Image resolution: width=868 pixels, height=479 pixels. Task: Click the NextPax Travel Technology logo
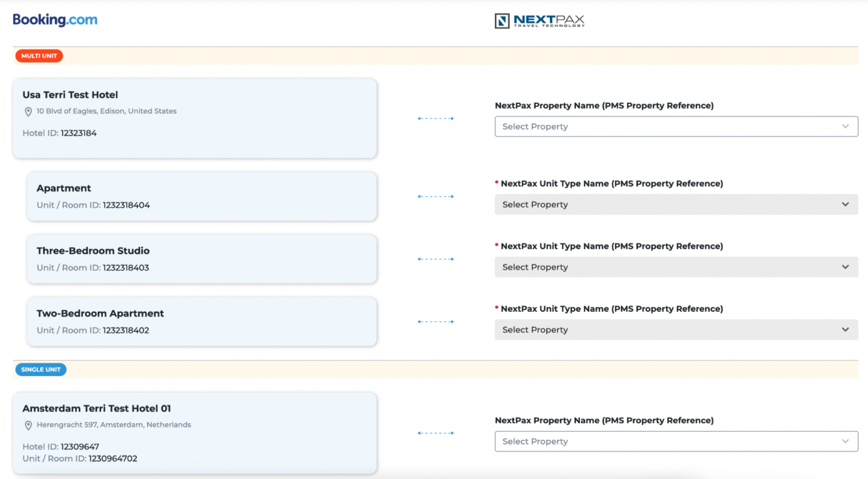click(x=540, y=21)
